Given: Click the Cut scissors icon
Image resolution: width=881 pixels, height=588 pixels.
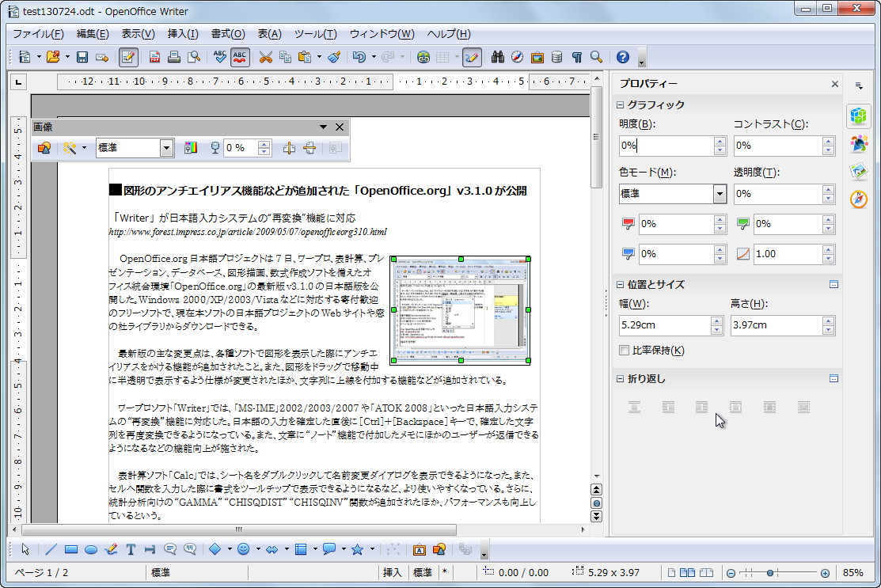Looking at the screenshot, I should [265, 57].
